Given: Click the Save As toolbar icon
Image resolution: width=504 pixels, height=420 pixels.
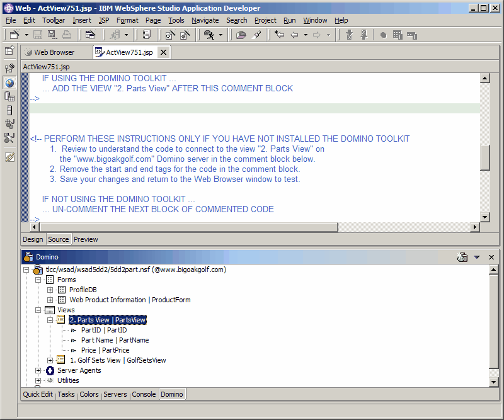Looking at the screenshot, I should (52, 35).
